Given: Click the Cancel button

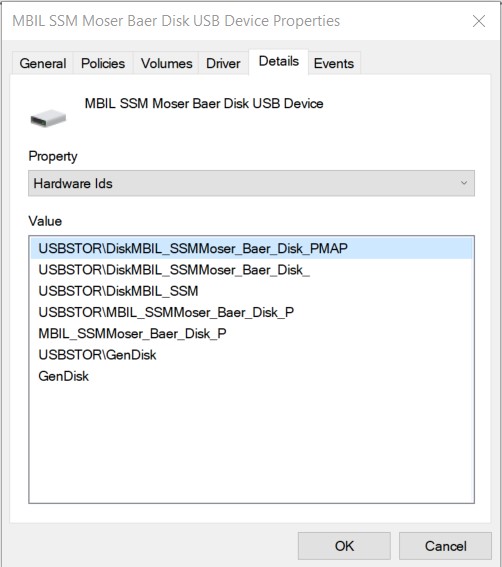Looking at the screenshot, I should [x=446, y=546].
